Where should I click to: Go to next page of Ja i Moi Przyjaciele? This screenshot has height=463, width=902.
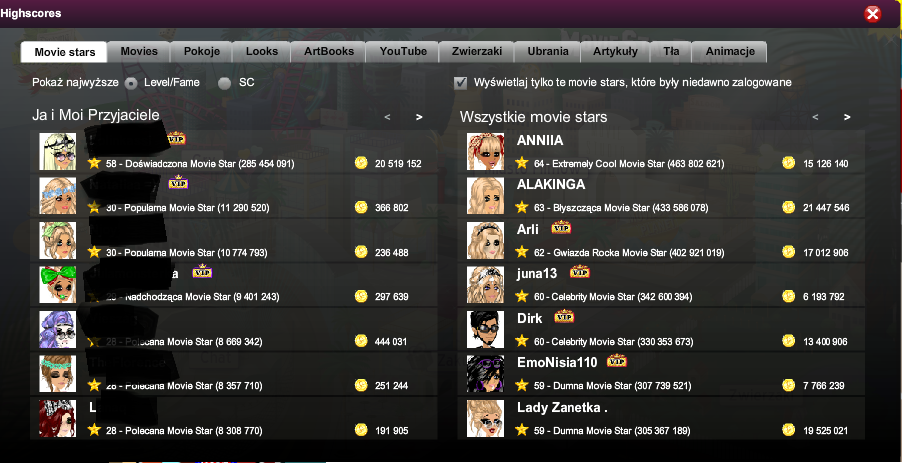point(419,117)
